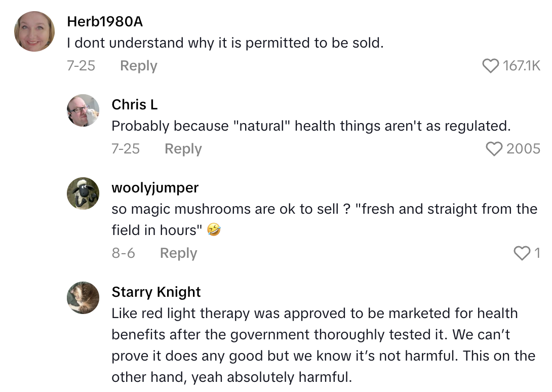This screenshot has width=552, height=392.
Task: Click Reply below woolyjumper's comment
Action: pos(178,253)
